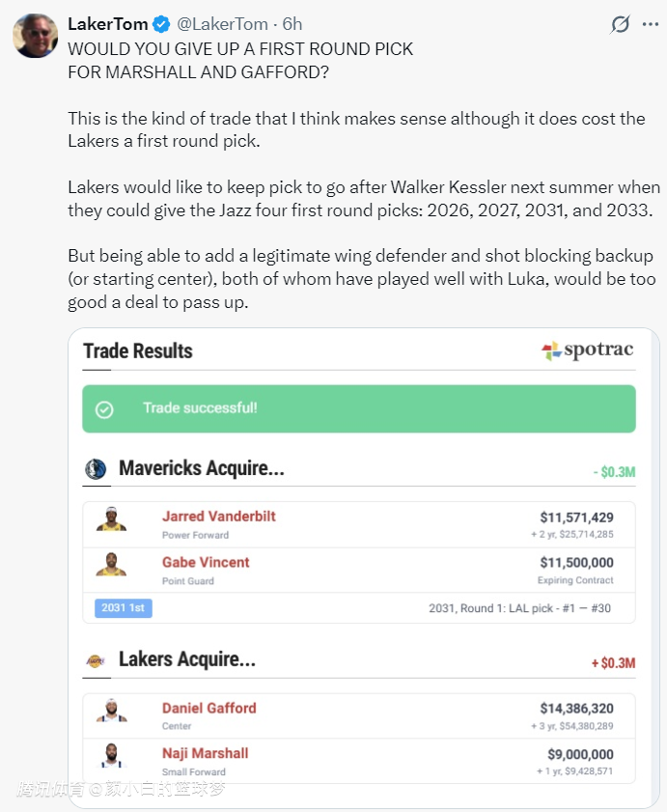Click the Trade successful green banner
667x812 pixels.
[358, 408]
